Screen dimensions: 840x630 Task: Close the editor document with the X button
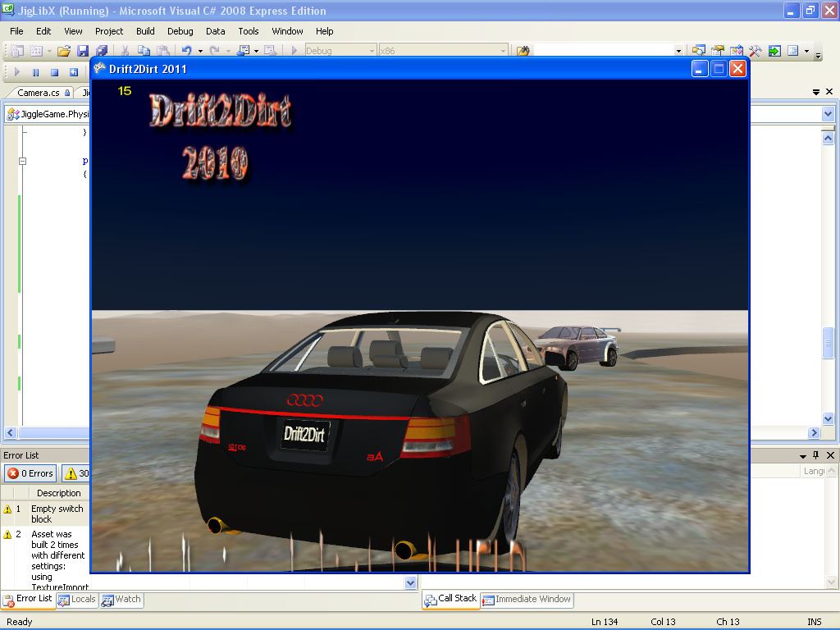point(829,92)
